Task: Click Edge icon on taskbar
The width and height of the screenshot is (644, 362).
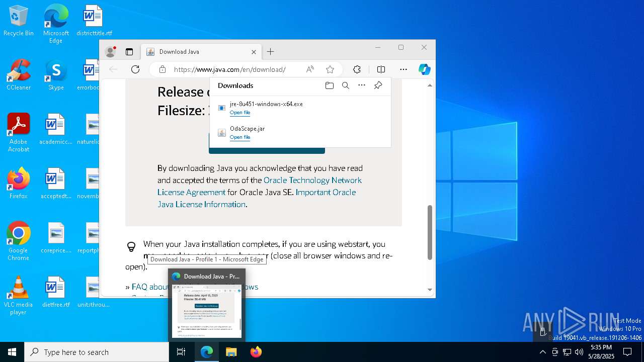Action: point(207,352)
